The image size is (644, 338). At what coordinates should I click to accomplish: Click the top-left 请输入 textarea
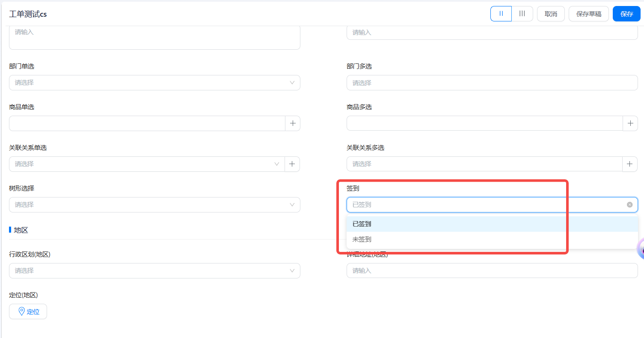[154, 38]
